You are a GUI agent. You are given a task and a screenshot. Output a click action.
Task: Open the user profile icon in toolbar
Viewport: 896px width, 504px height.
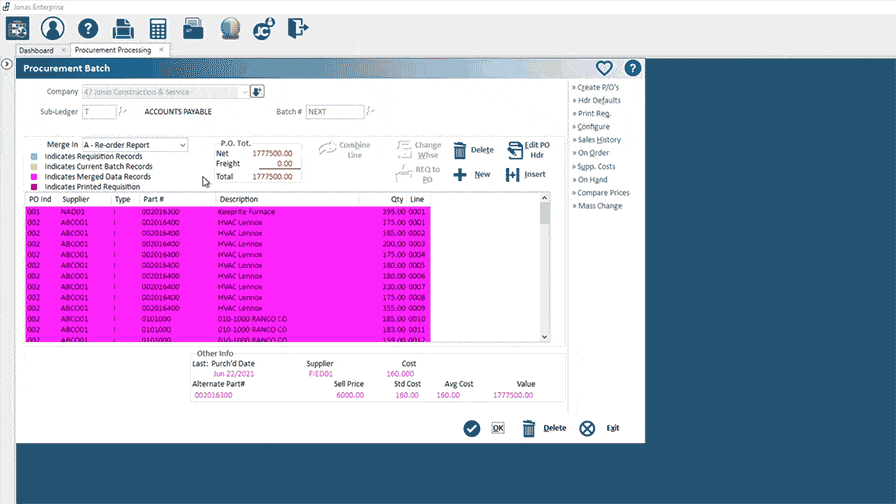click(x=53, y=28)
